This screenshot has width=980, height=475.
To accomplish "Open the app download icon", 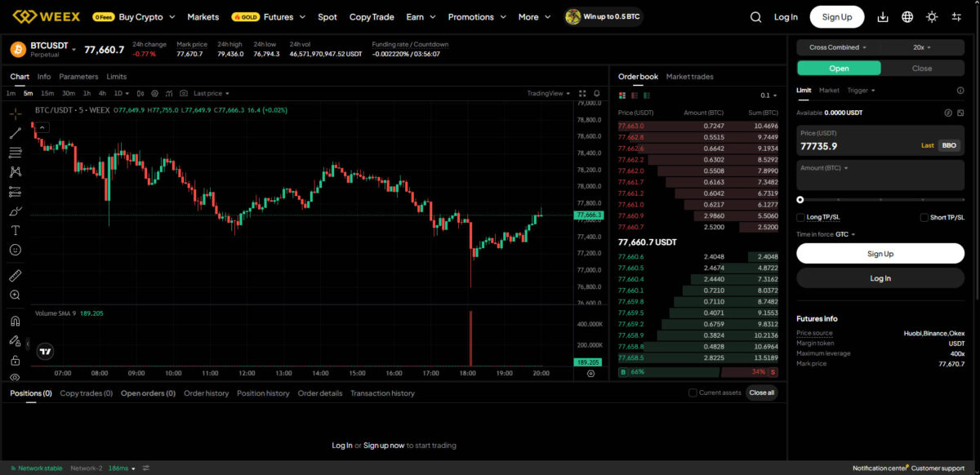I will pos(883,16).
